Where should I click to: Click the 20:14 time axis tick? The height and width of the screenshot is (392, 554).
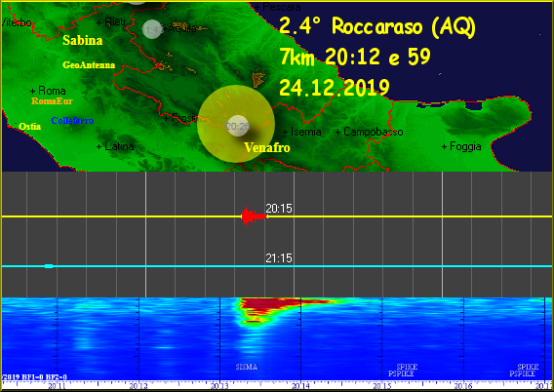300,386
